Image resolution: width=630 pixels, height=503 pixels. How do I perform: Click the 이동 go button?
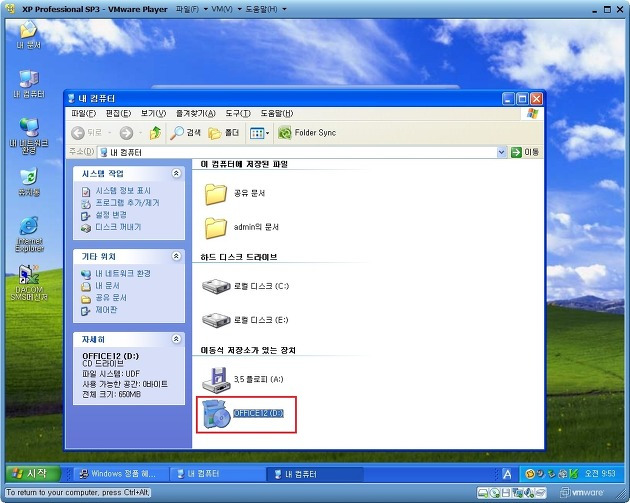tap(525, 152)
